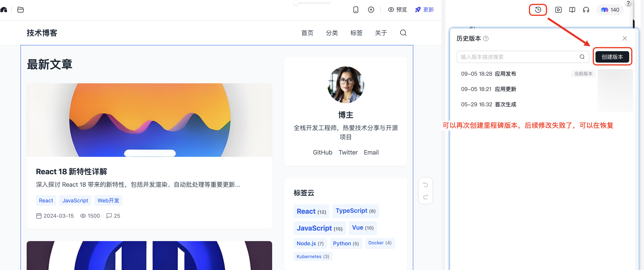Click the help icon next to 历史版本
Screen dimensions: 644x270
click(486, 38)
